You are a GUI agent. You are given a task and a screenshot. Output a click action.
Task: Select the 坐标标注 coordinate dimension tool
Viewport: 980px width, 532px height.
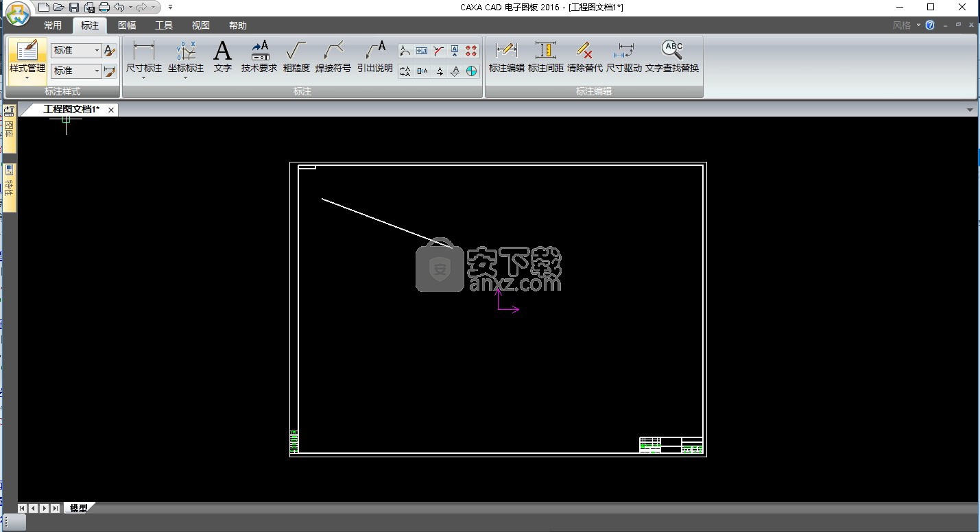186,56
